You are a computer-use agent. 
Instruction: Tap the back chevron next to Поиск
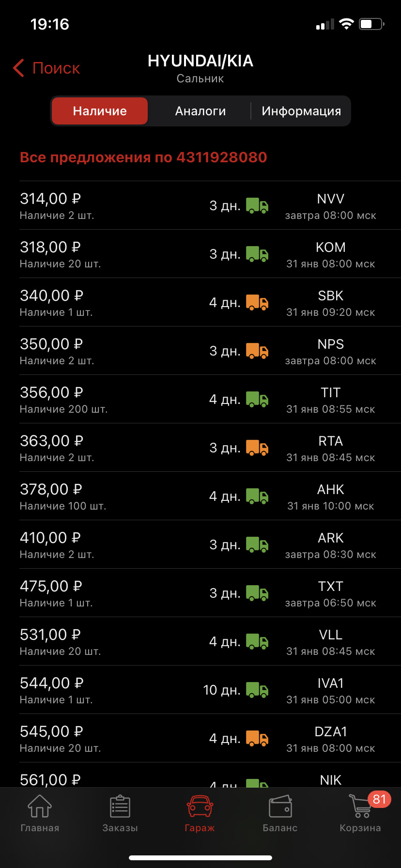(x=19, y=68)
